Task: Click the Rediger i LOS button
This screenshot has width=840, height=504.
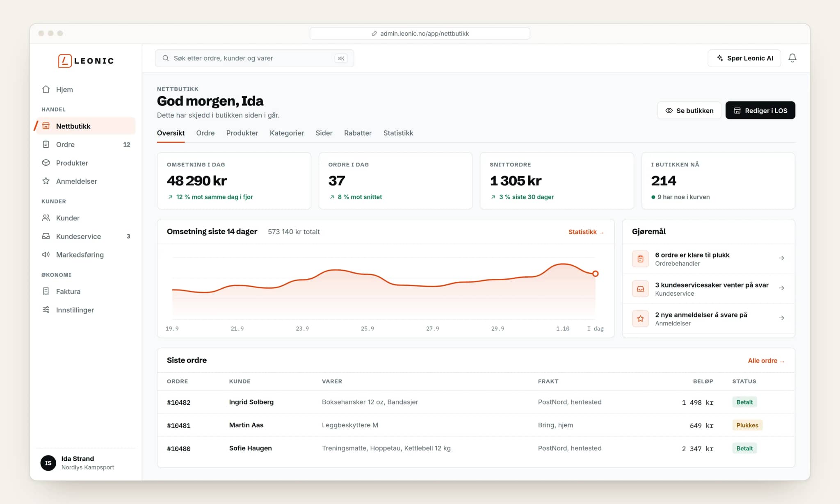Action: (760, 110)
